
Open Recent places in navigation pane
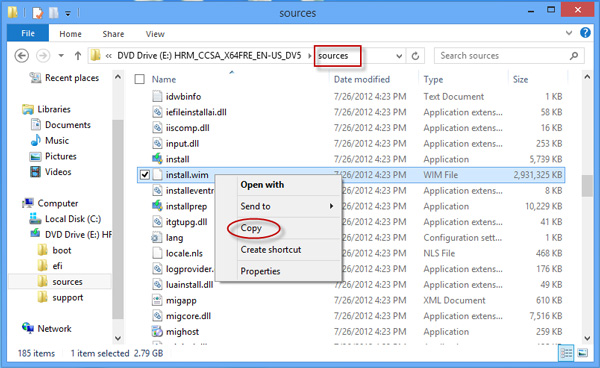click(x=72, y=78)
